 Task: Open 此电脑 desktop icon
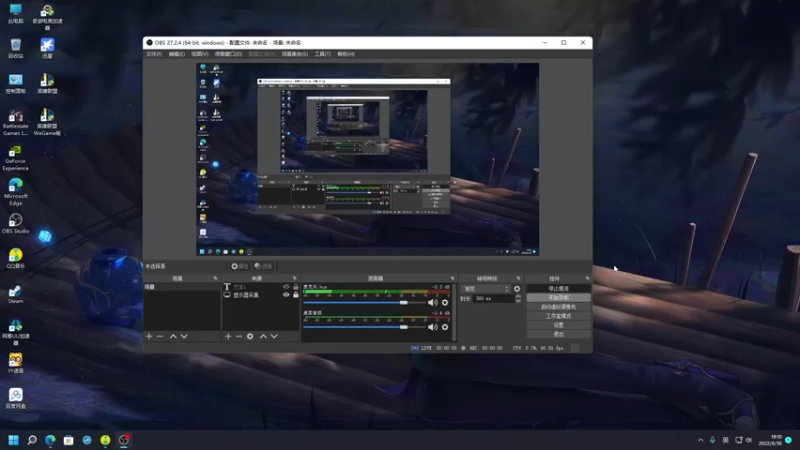[x=15, y=13]
